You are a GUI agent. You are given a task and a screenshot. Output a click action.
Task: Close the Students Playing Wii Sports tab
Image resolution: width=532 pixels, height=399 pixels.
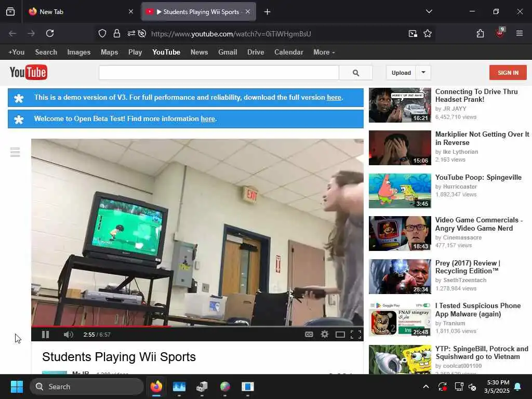[x=248, y=11]
